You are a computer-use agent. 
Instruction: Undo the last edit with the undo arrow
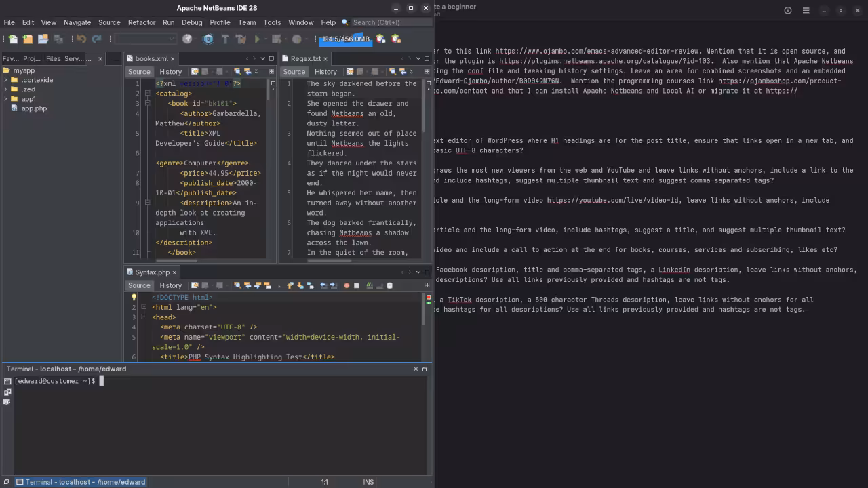click(x=81, y=39)
